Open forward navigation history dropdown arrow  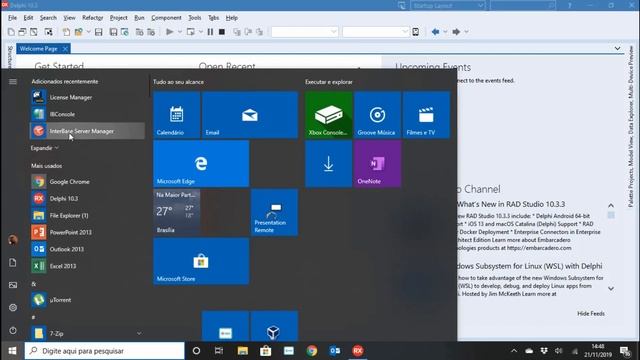coord(466,32)
